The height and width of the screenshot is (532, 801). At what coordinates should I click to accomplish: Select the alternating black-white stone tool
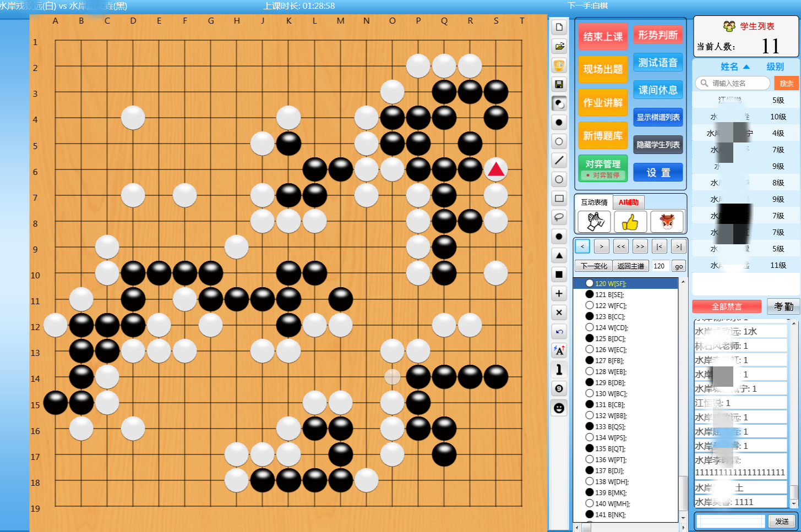tap(559, 103)
